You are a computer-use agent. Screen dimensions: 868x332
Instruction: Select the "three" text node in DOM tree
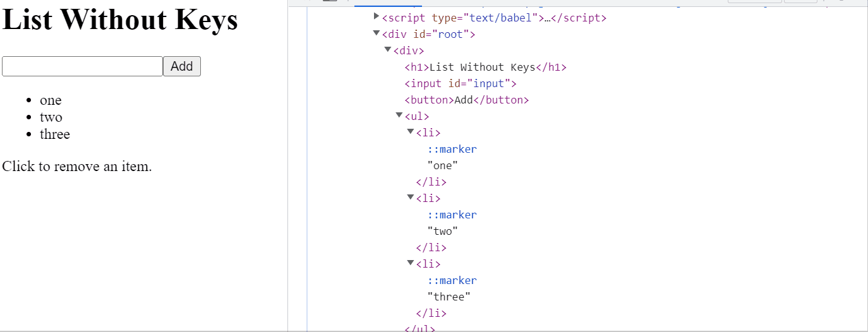coord(449,297)
